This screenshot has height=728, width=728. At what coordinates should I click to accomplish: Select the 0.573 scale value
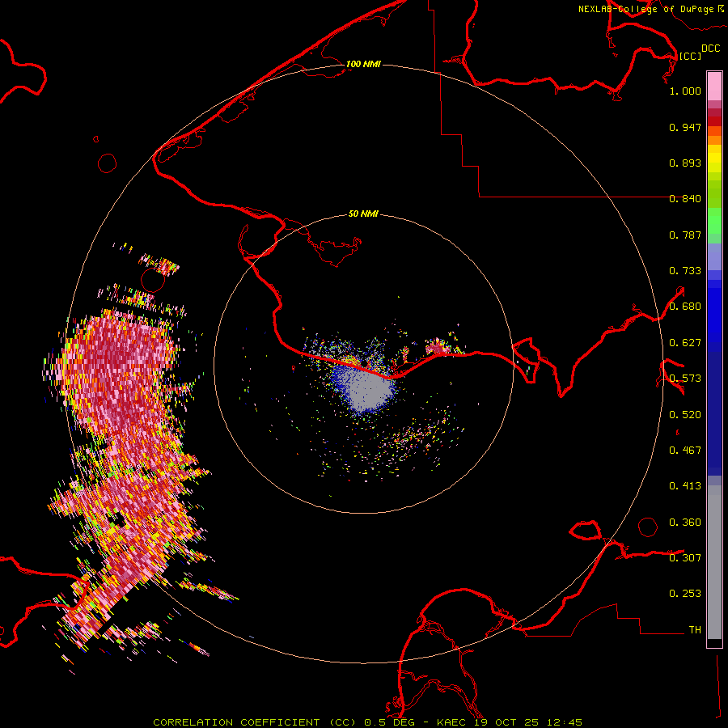click(x=685, y=379)
